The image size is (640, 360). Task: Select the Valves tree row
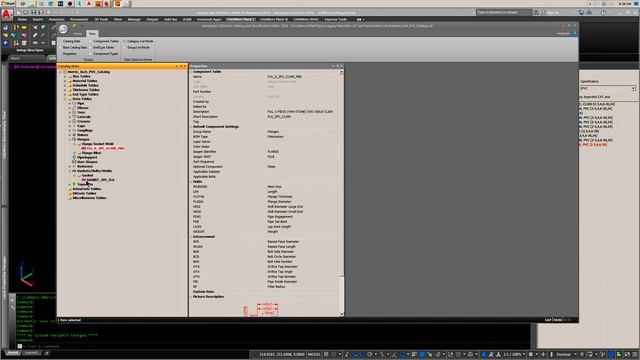(82, 135)
